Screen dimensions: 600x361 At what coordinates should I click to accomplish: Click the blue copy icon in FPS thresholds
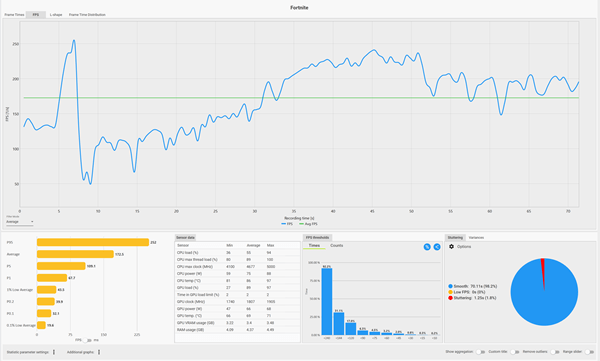427,247
